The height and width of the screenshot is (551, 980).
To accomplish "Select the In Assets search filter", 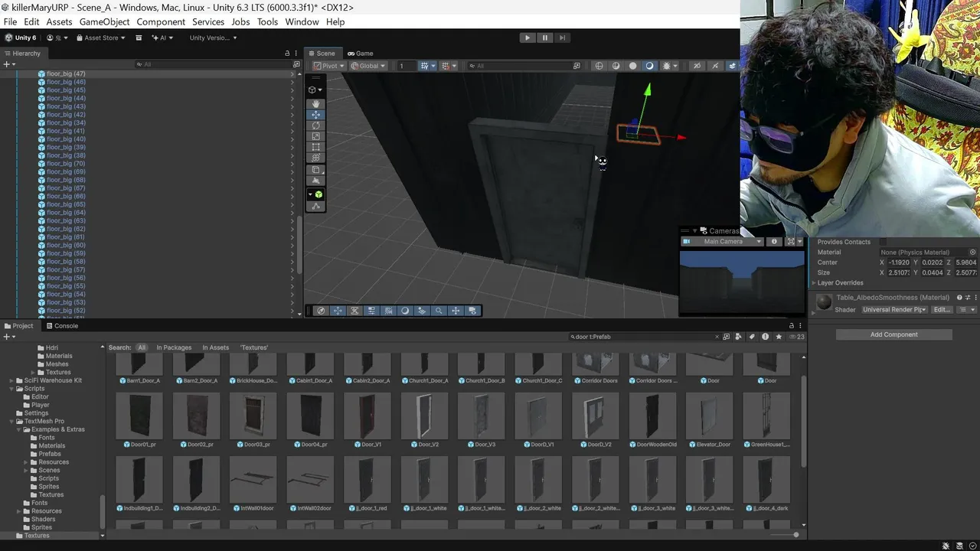I will coord(214,347).
